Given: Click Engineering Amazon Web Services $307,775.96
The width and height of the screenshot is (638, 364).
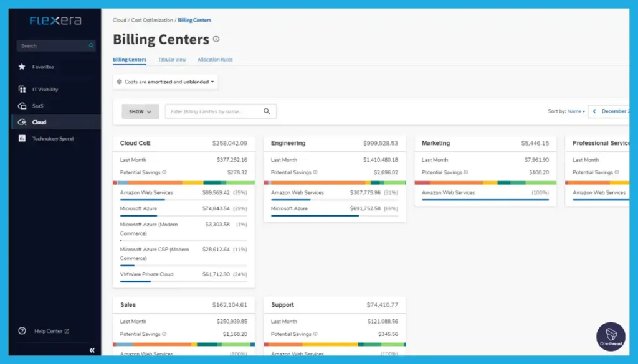Looking at the screenshot, I should click(x=365, y=192).
